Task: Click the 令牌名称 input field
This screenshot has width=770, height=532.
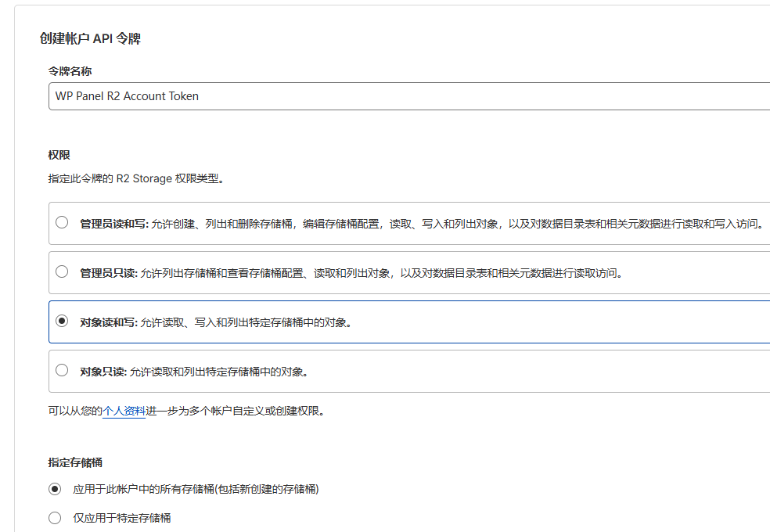Action: pyautogui.click(x=409, y=96)
